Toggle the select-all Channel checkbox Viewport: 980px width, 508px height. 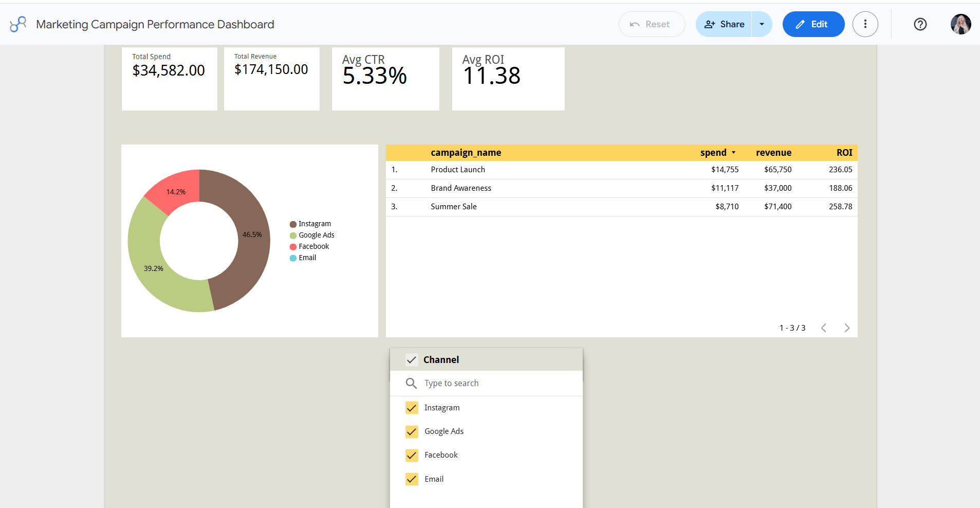[x=412, y=360]
